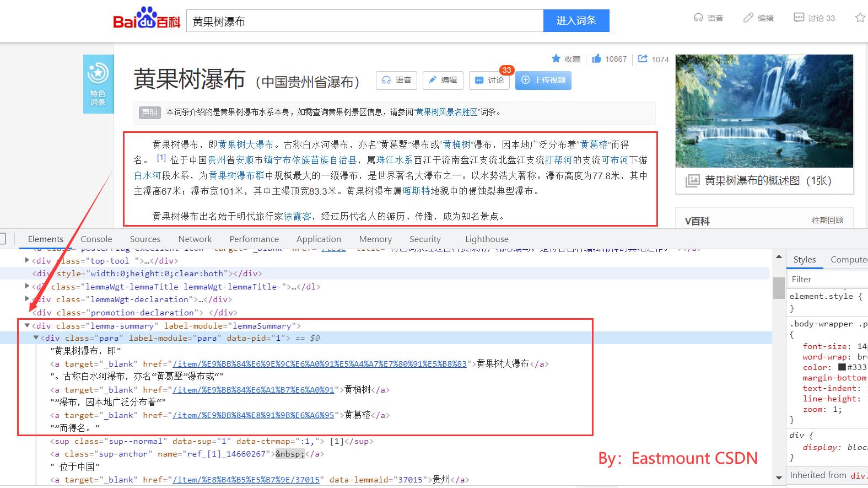
Task: Switch to the Computed tab
Action: point(849,259)
